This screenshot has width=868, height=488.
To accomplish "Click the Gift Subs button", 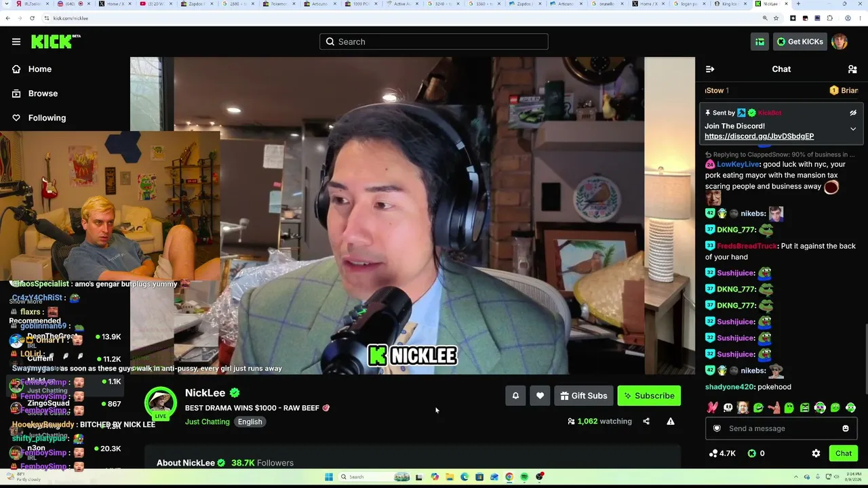I will pyautogui.click(x=584, y=396).
